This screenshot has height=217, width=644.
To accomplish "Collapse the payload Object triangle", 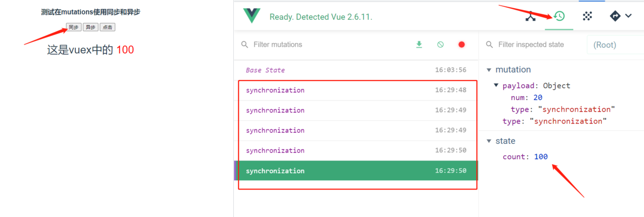I will click(496, 86).
